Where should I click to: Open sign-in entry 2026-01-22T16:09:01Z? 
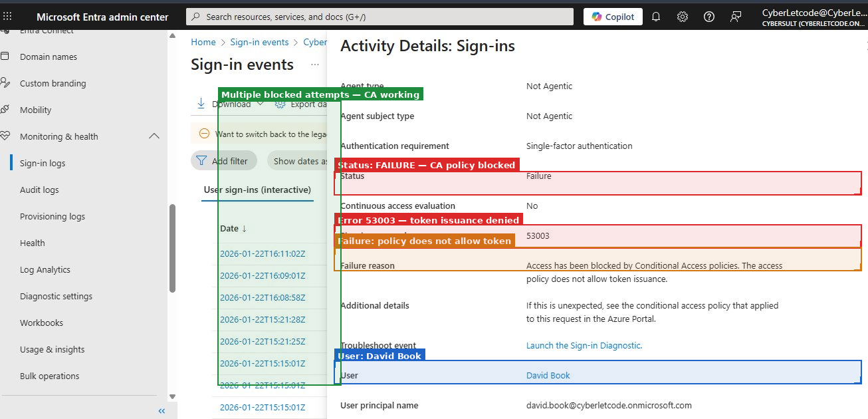tap(263, 275)
